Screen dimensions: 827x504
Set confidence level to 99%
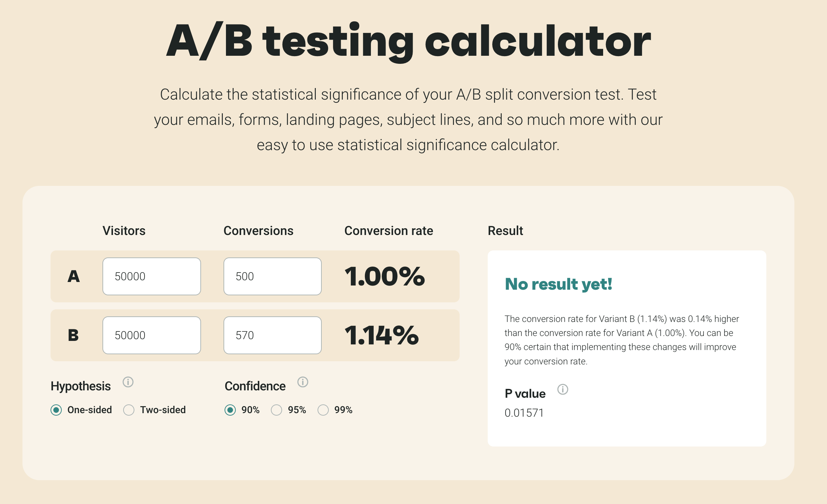click(x=323, y=410)
